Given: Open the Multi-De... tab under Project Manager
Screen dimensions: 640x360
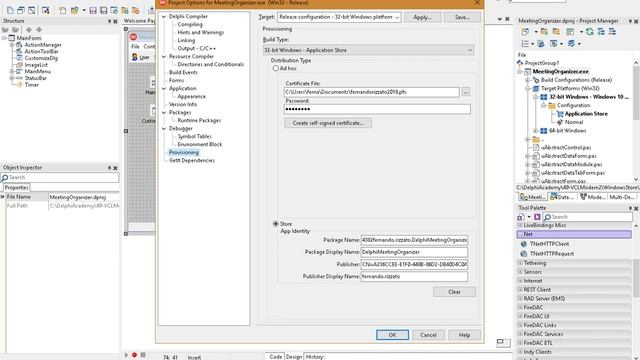Looking at the screenshot, I should click(x=622, y=197).
